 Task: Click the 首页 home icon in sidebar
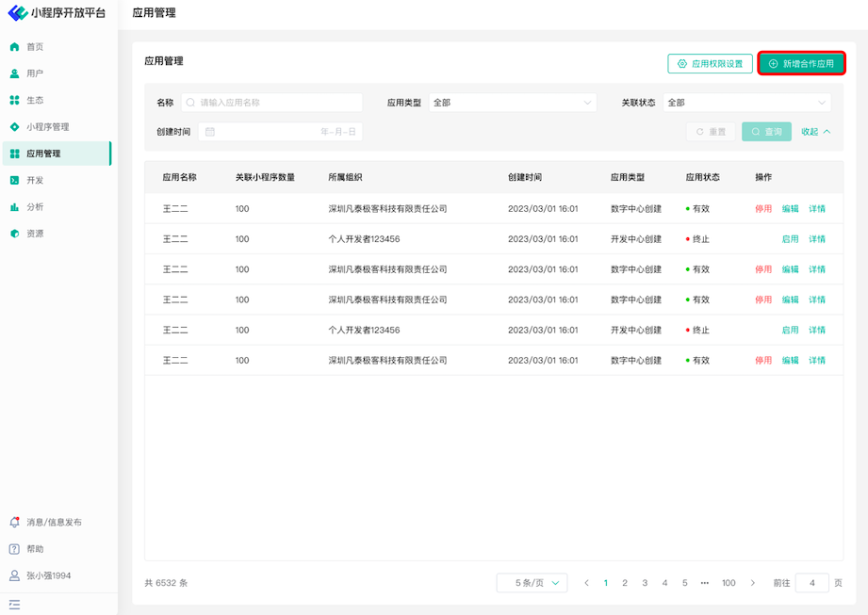[14, 47]
